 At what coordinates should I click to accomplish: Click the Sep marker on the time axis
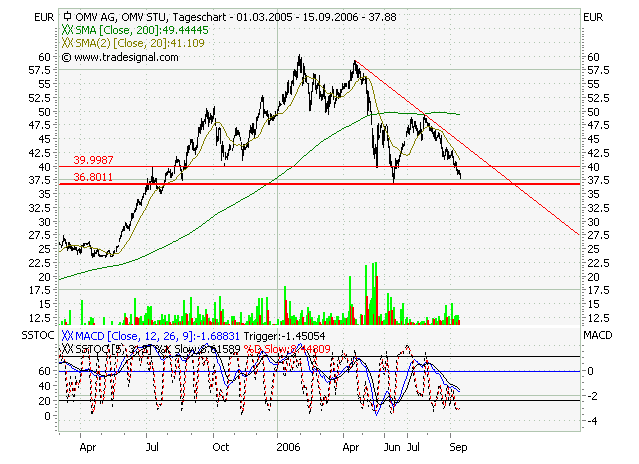(x=455, y=450)
